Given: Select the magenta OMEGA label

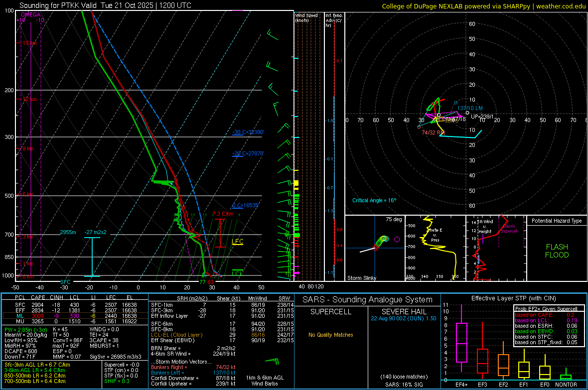Looking at the screenshot, I should click(x=31, y=14).
